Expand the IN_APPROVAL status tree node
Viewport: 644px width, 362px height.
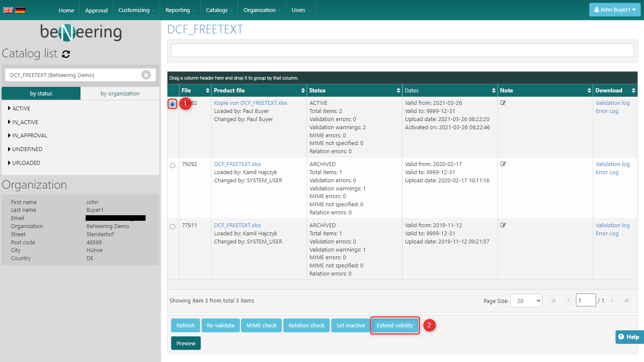pyautogui.click(x=9, y=136)
